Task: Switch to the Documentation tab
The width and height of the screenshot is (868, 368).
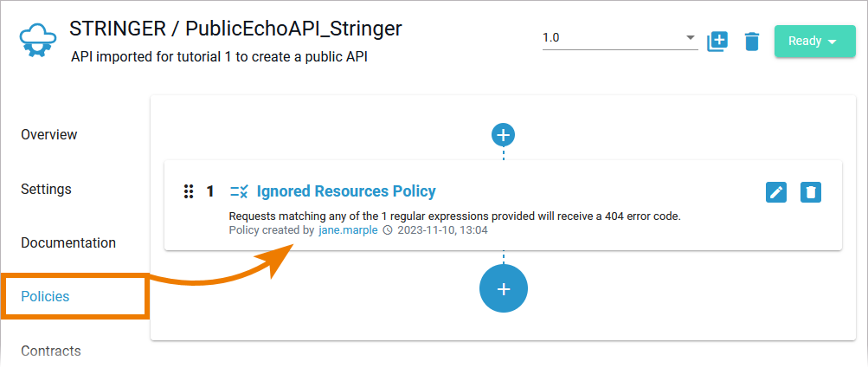Action: [68, 242]
